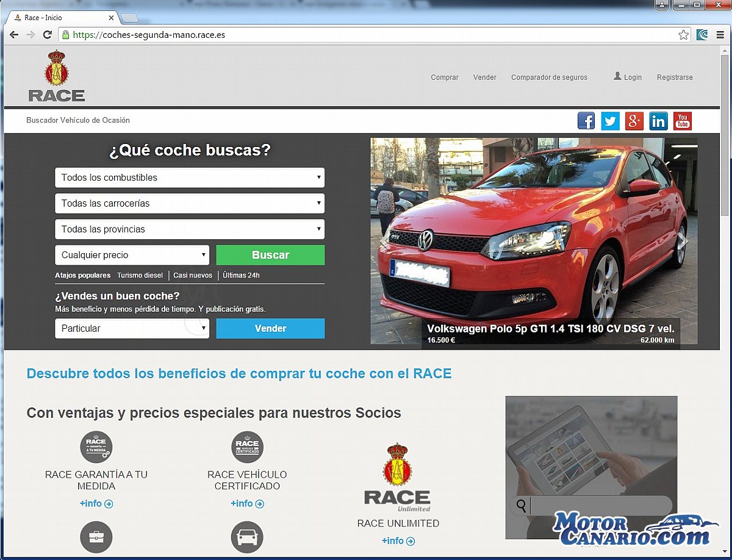
Task: Expand the Todos los combustibles dropdown
Action: (x=190, y=178)
